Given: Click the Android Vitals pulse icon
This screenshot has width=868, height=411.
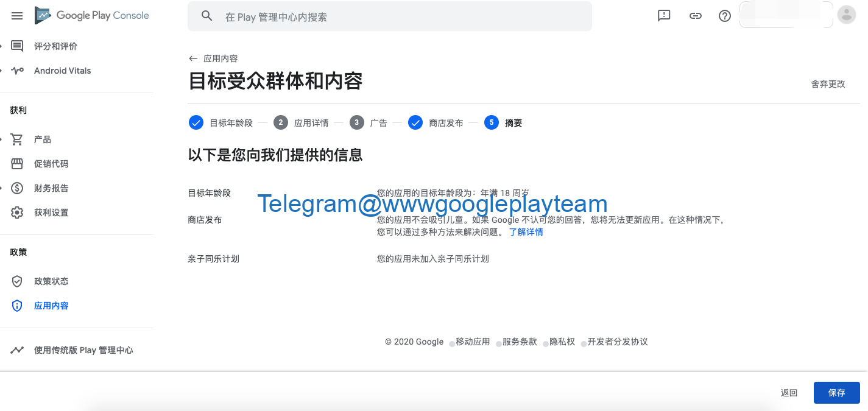Looking at the screenshot, I should click(17, 71).
